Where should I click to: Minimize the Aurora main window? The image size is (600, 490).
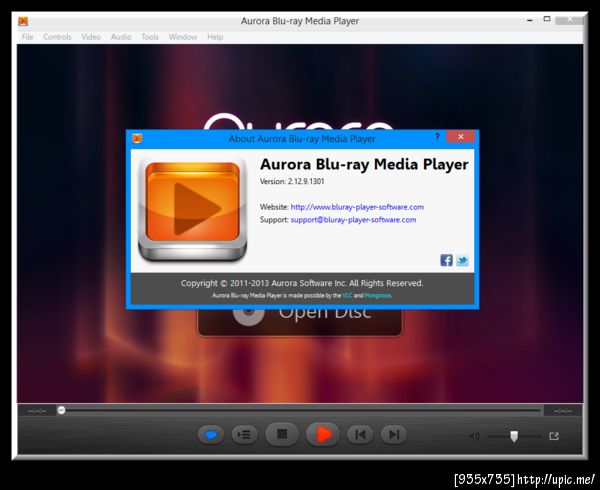click(x=530, y=20)
